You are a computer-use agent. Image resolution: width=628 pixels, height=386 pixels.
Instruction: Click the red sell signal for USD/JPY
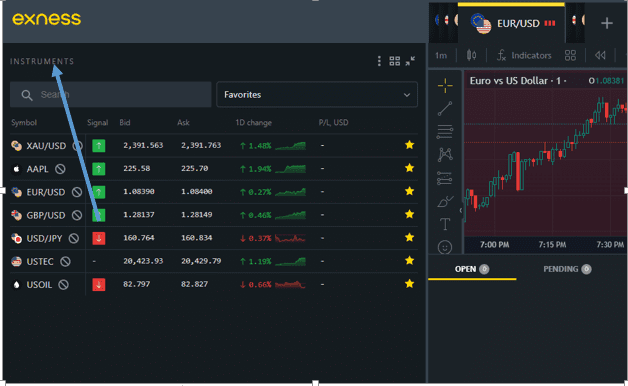pos(99,238)
